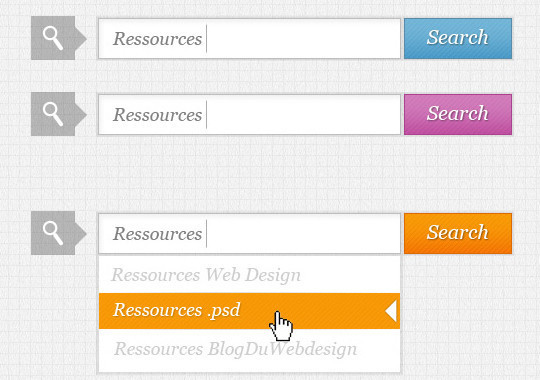Click the blue Search button
This screenshot has width=540, height=380.
point(458,38)
